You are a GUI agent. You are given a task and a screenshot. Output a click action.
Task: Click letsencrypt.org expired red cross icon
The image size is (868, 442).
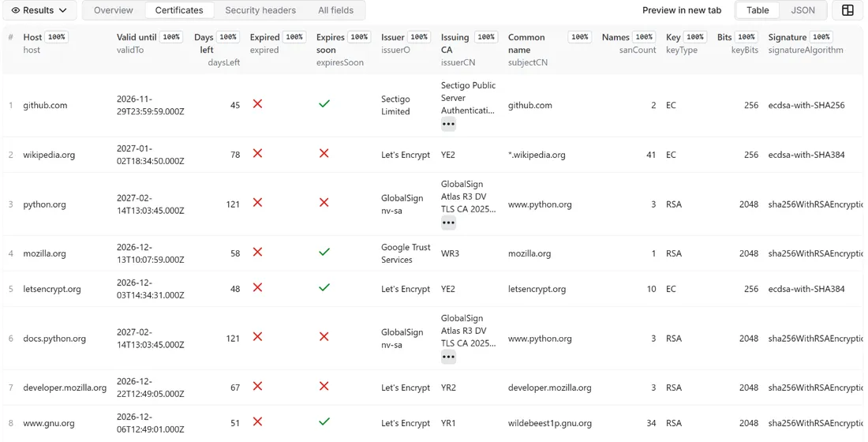257,287
